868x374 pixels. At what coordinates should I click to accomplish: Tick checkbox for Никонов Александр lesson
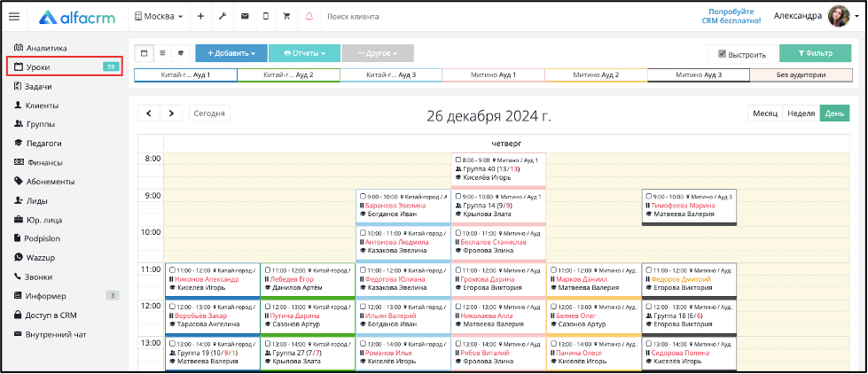click(x=172, y=270)
